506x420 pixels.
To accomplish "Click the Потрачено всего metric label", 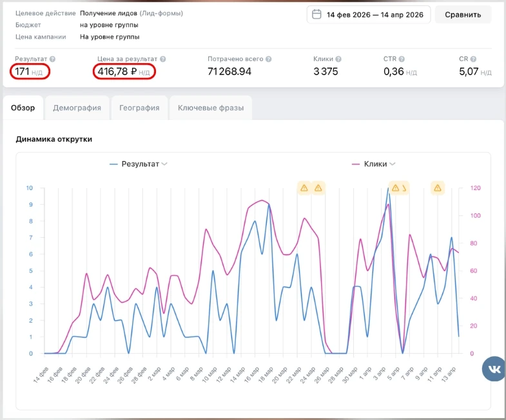I will (235, 59).
